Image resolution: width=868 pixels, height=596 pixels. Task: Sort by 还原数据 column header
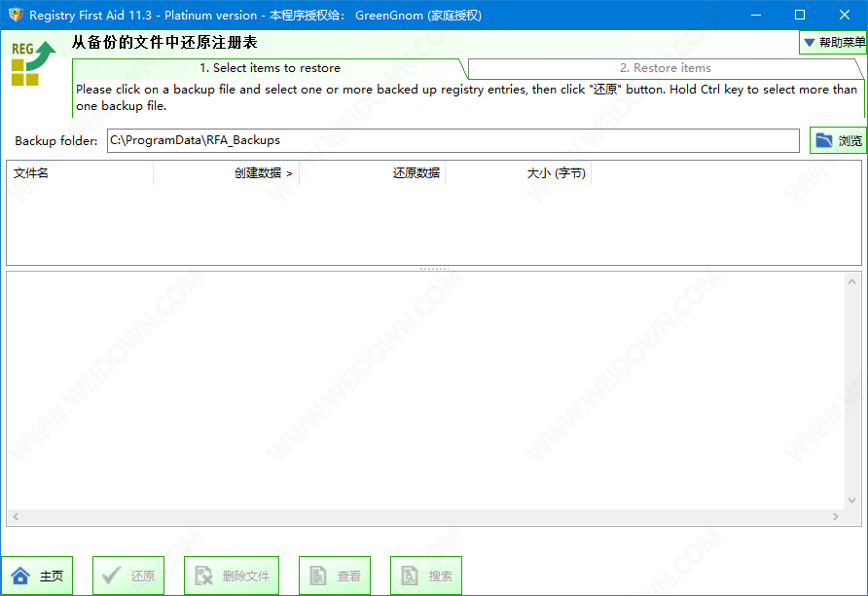(x=372, y=173)
